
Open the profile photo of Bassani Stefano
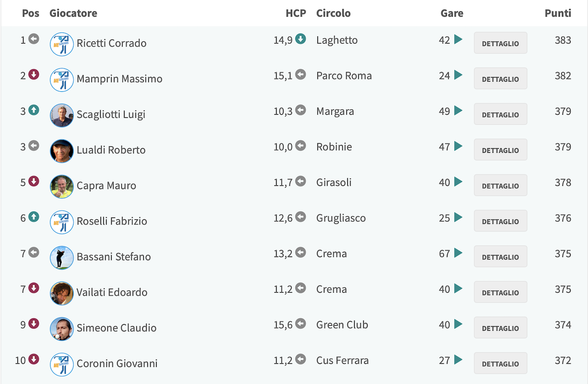pyautogui.click(x=62, y=257)
